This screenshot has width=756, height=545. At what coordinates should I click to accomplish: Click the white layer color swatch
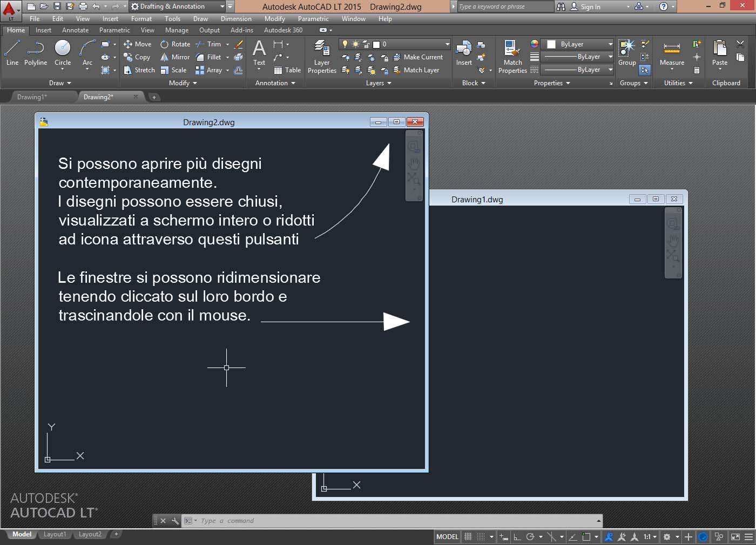tap(376, 44)
